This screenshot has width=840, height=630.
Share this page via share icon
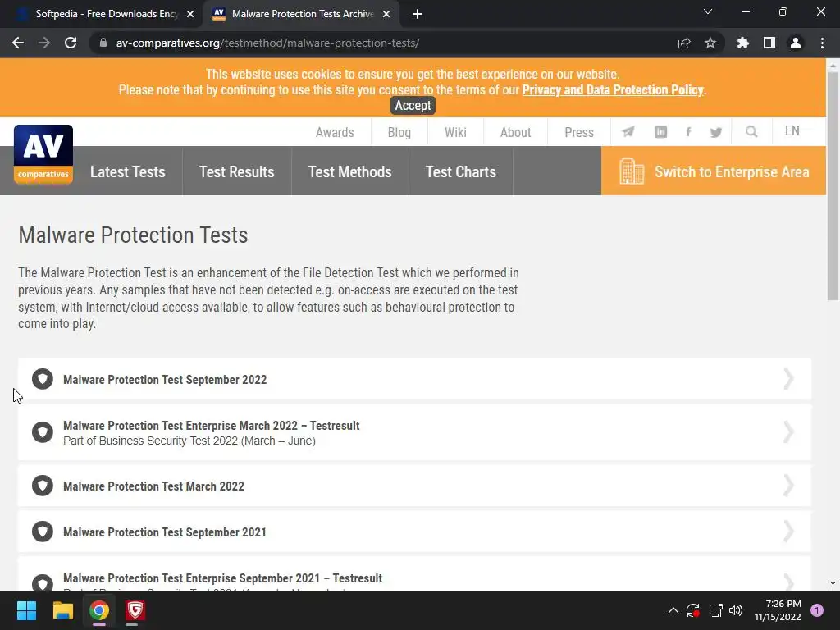[x=684, y=43]
